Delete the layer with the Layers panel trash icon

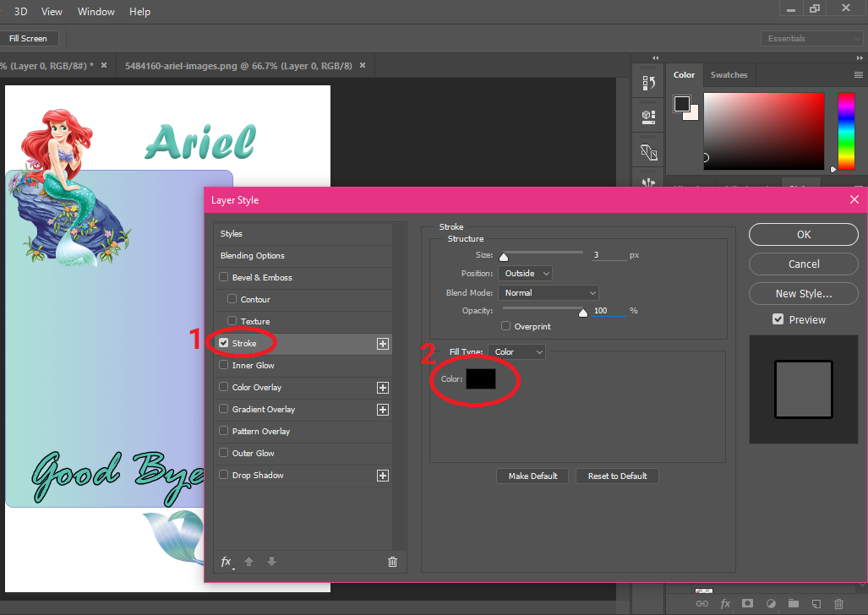pos(838,603)
